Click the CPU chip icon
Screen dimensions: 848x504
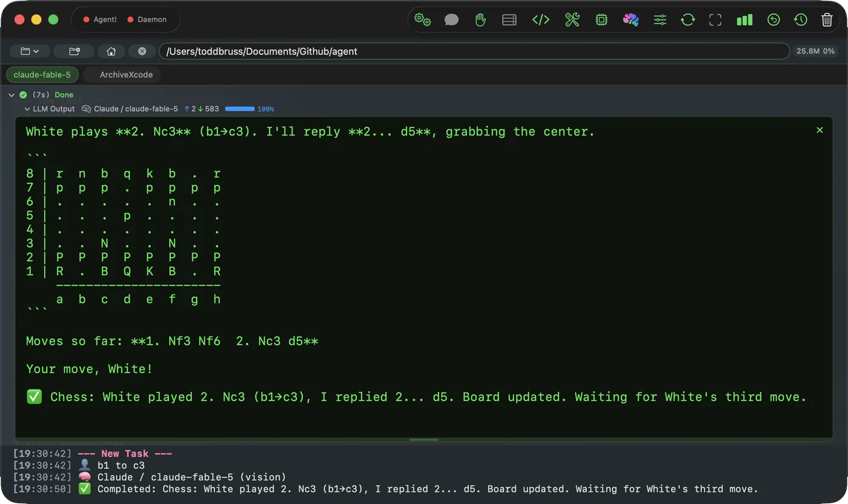(601, 20)
